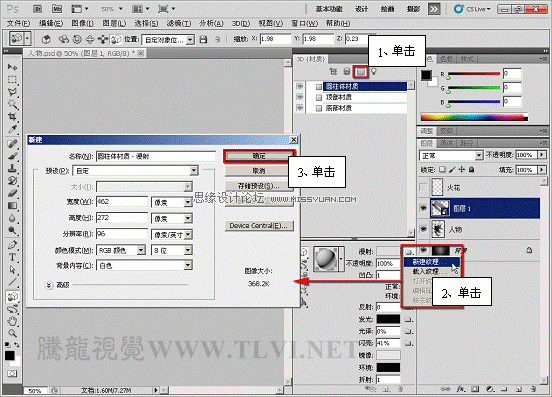Click the color spectrum ramp bar
Screen dimensions: 552x397
click(474, 117)
